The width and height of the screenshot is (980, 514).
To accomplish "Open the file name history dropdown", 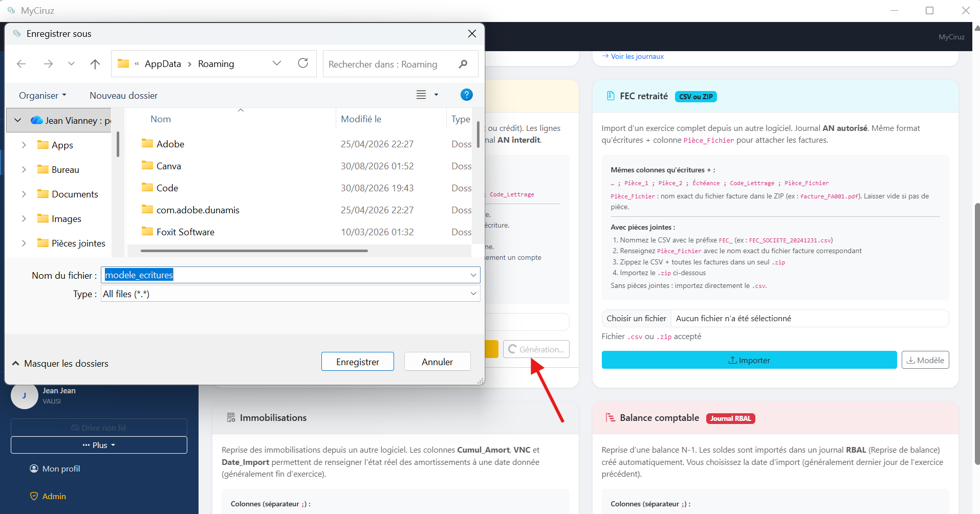I will pyautogui.click(x=473, y=275).
